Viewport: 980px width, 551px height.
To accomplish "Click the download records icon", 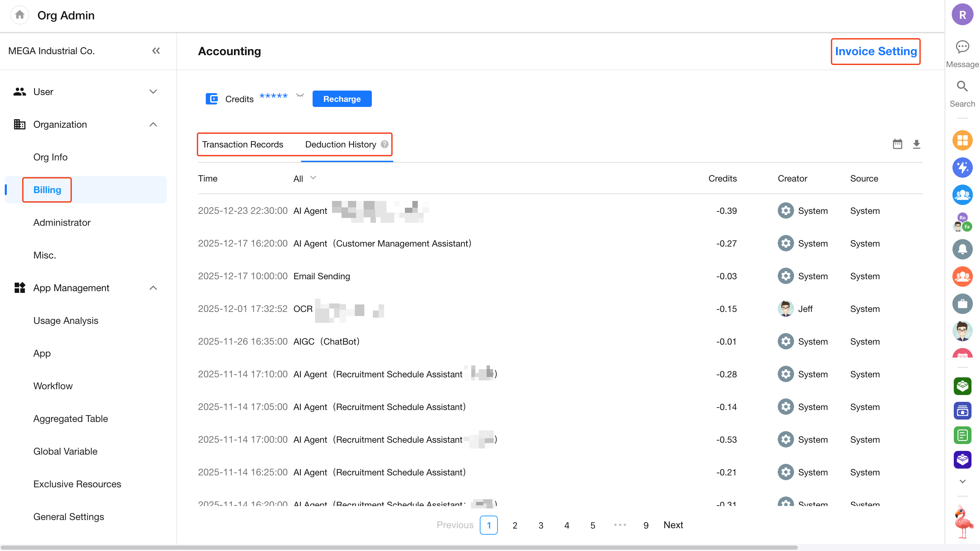I will pos(916,144).
